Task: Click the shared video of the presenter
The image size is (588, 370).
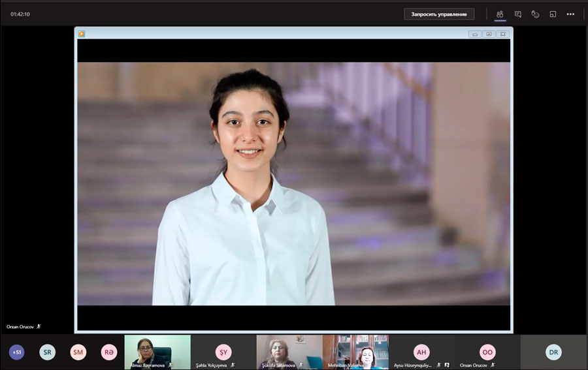Action: point(293,183)
